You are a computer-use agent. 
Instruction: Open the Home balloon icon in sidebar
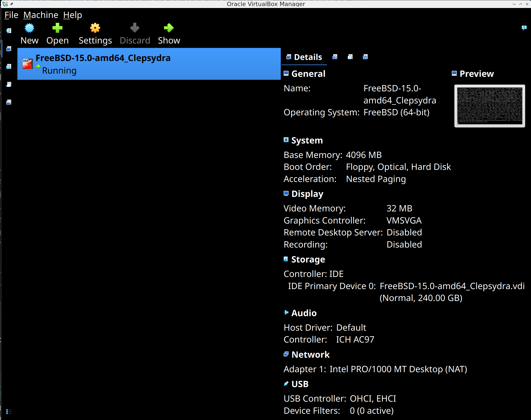tap(9, 31)
